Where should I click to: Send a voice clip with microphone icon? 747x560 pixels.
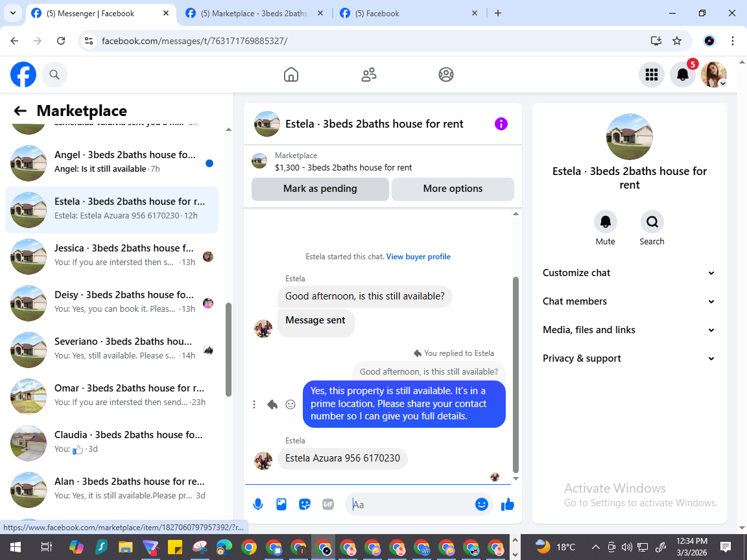(257, 504)
